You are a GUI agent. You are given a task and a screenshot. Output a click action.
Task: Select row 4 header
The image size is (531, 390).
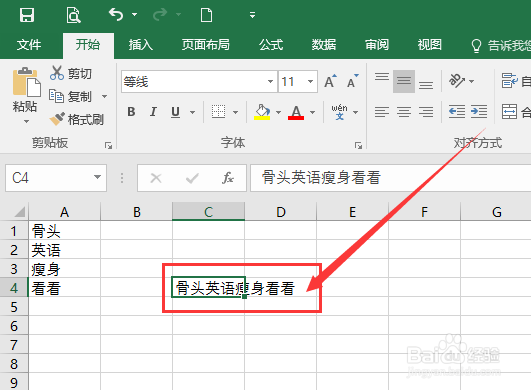tap(14, 288)
